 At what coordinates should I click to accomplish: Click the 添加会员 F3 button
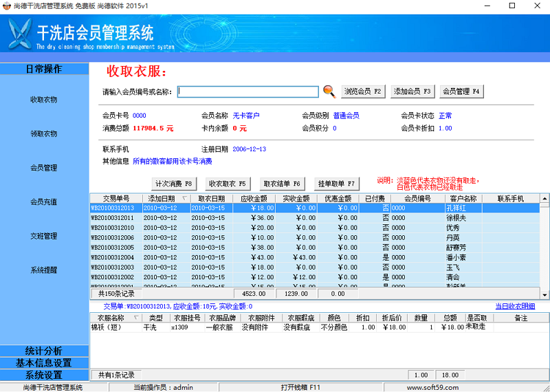click(x=412, y=91)
